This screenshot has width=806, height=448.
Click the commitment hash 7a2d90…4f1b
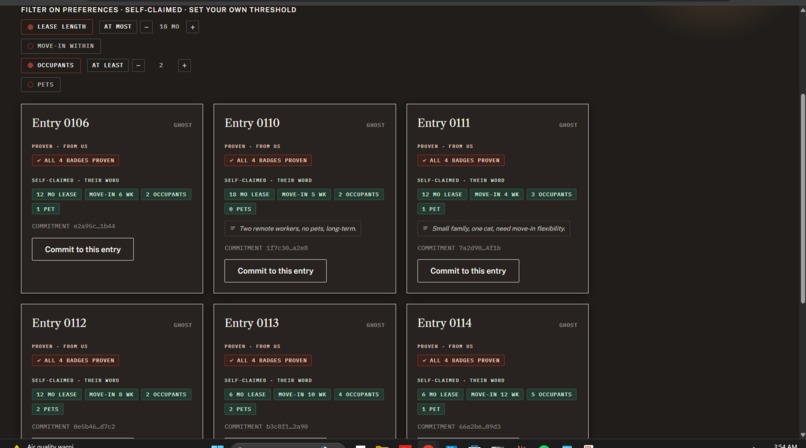480,248
